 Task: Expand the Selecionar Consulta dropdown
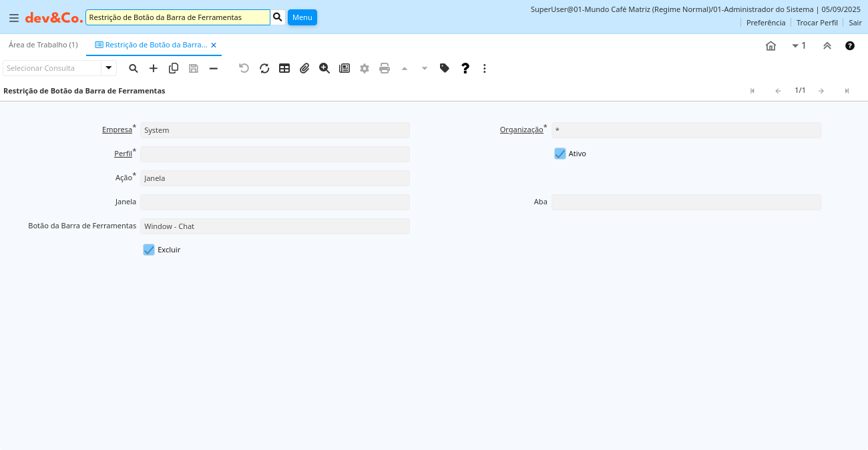coord(109,68)
